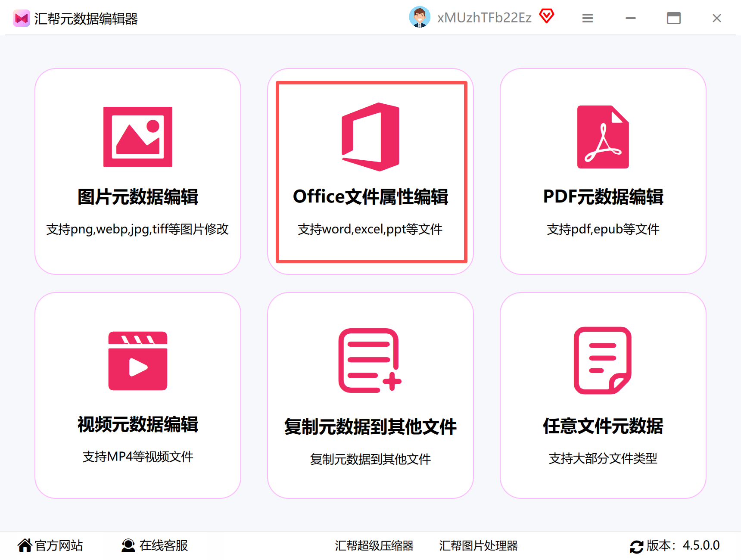Screen dimensions: 741x560
Task: Open Office文件属性编辑 heading
Action: point(370,197)
